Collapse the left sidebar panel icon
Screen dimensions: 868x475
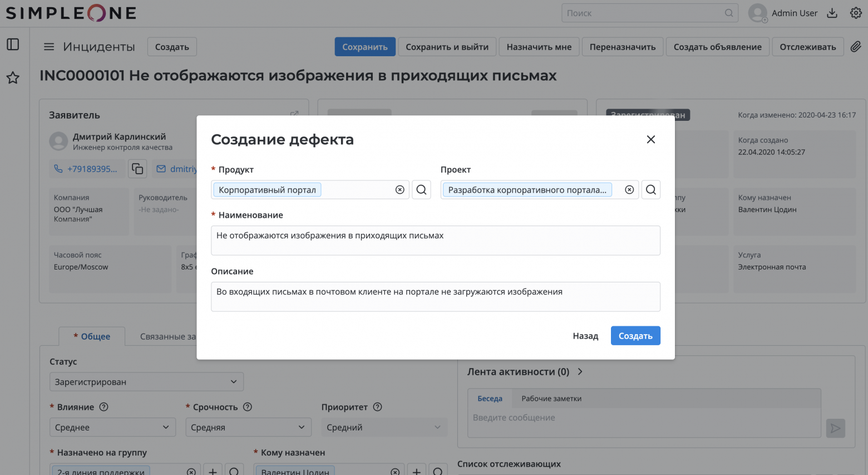point(12,44)
